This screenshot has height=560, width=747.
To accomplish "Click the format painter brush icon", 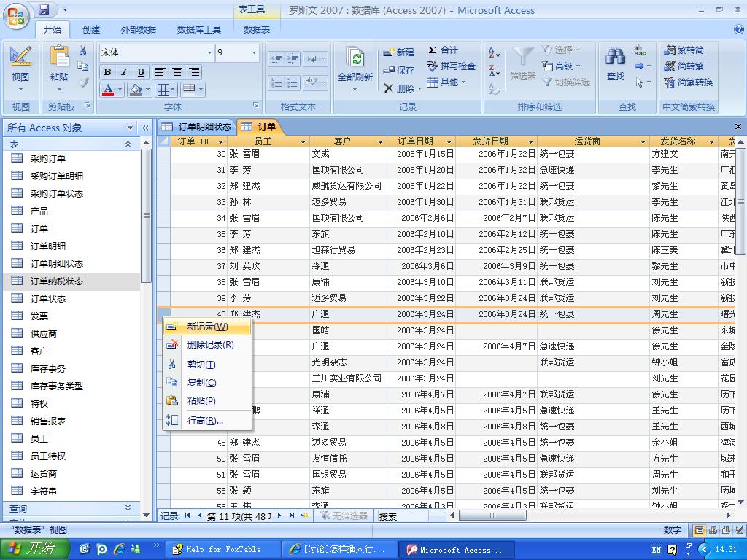I will coord(83,82).
